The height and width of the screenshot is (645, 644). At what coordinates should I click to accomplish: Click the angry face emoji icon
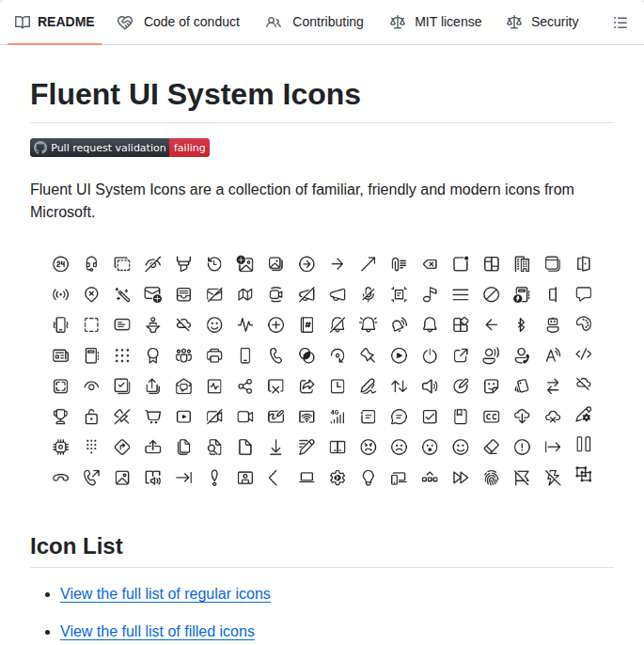click(x=368, y=448)
